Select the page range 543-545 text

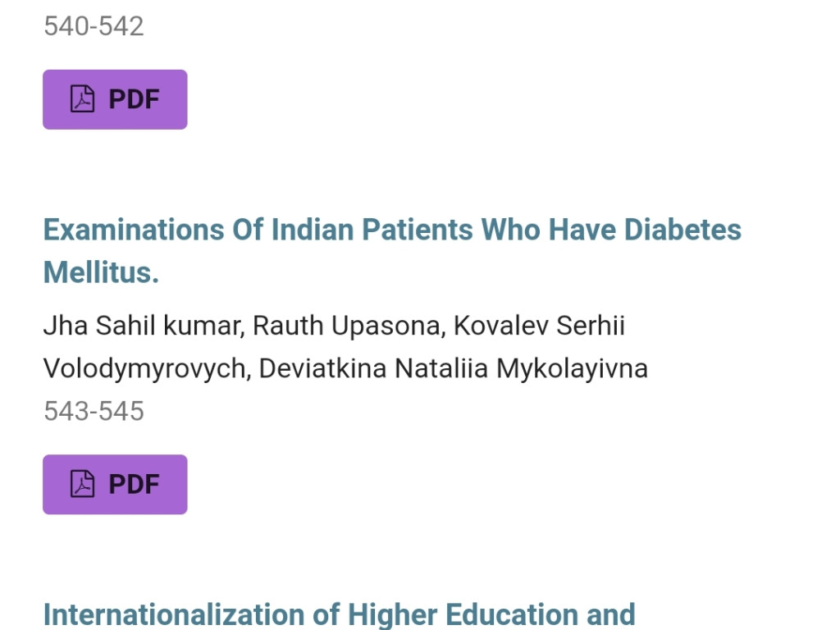94,410
